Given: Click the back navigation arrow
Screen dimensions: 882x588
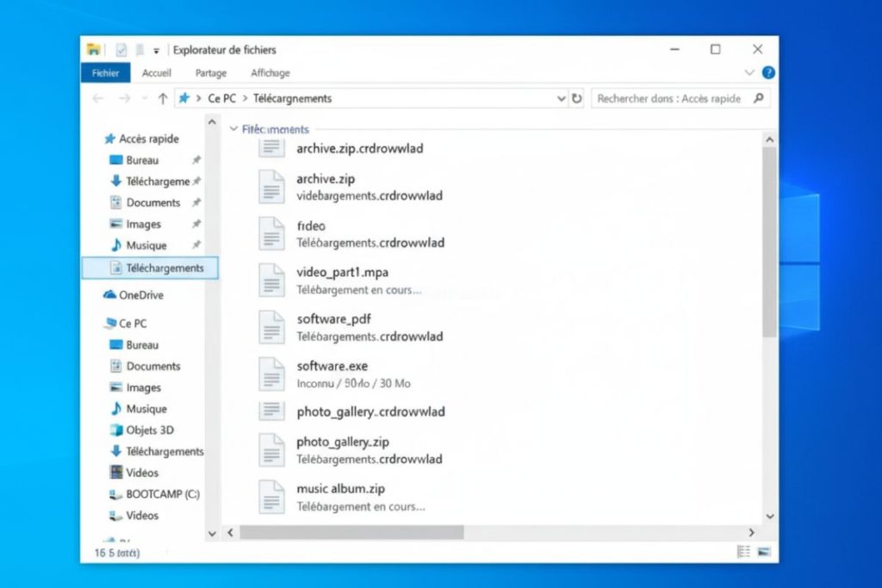Looking at the screenshot, I should [x=99, y=98].
